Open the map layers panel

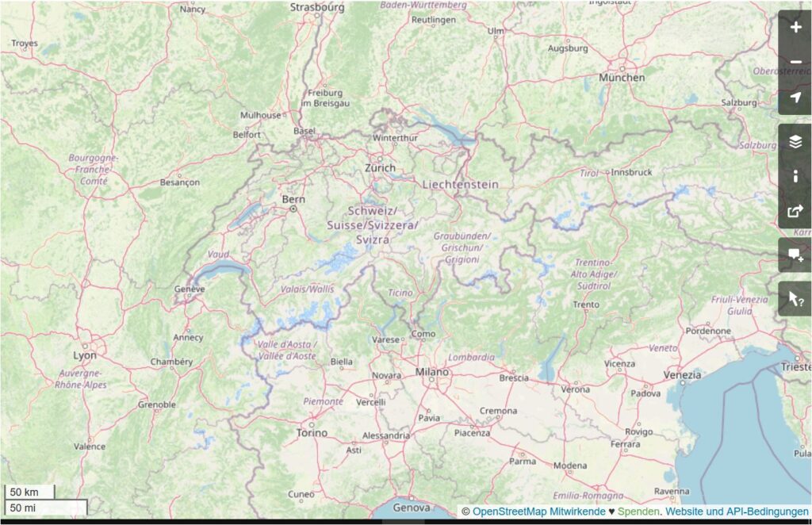795,141
